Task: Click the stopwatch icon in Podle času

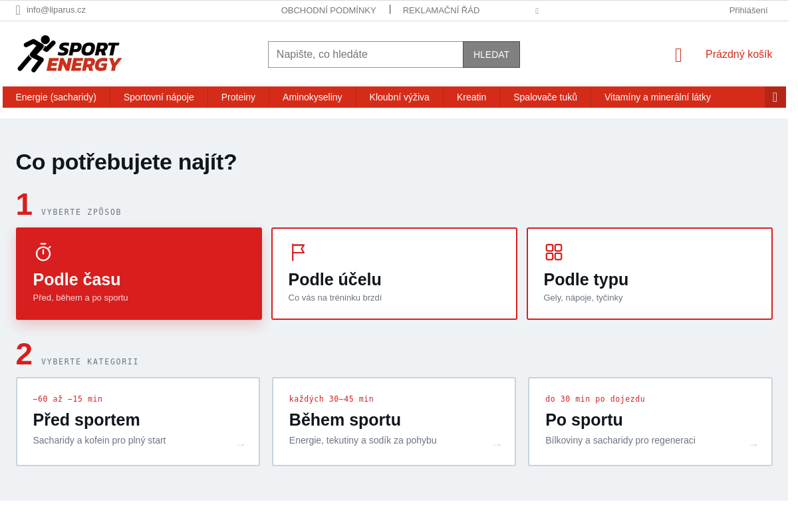Action: point(43,252)
